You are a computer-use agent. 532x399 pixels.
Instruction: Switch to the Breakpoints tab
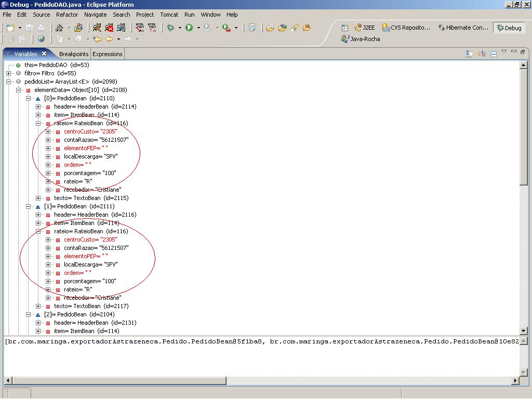tap(73, 54)
